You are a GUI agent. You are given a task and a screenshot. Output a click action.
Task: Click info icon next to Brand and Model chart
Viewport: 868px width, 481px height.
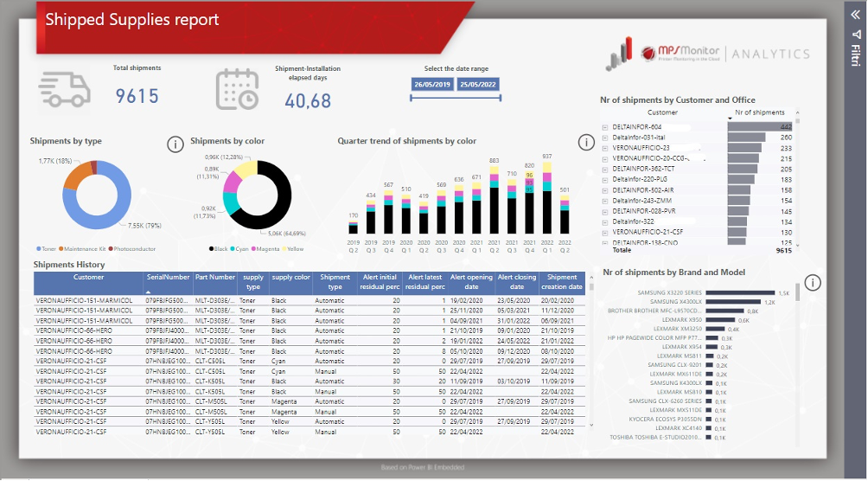pos(812,283)
